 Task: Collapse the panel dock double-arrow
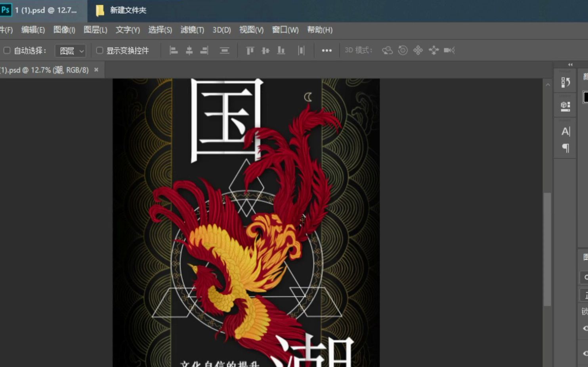(x=570, y=65)
